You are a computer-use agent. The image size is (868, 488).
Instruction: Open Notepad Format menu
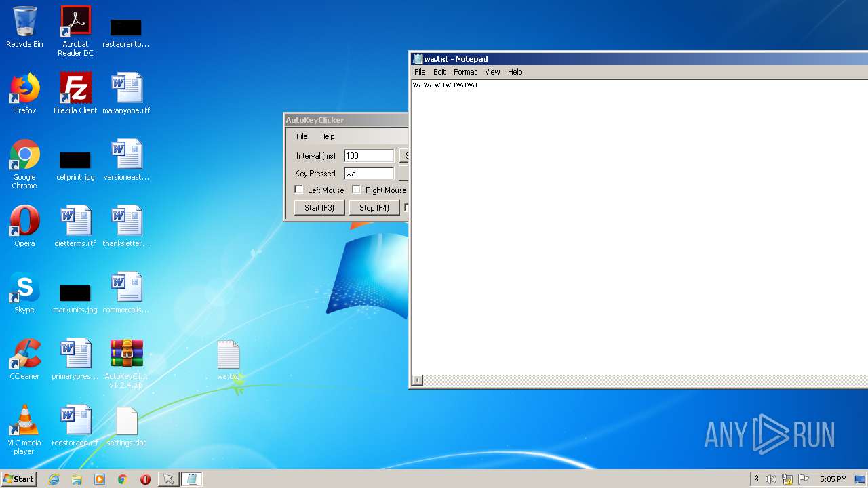click(465, 72)
